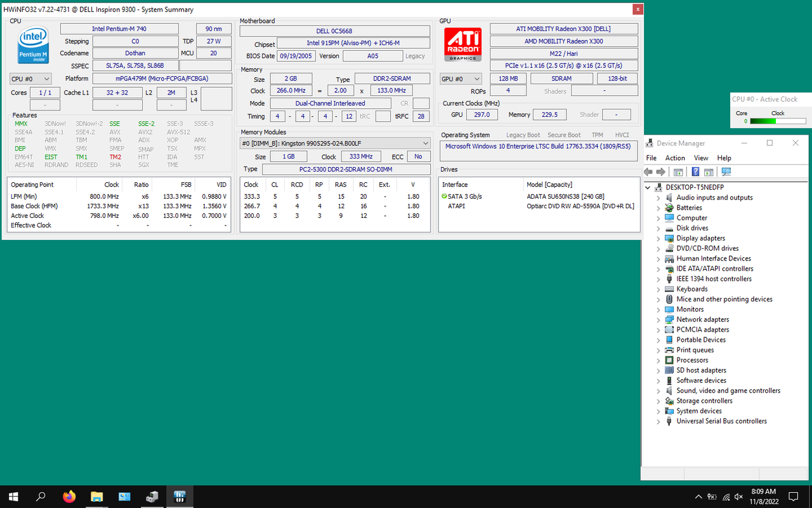The width and height of the screenshot is (812, 508).
Task: Click the DELL 0C5668 motherboard field
Action: tap(334, 31)
